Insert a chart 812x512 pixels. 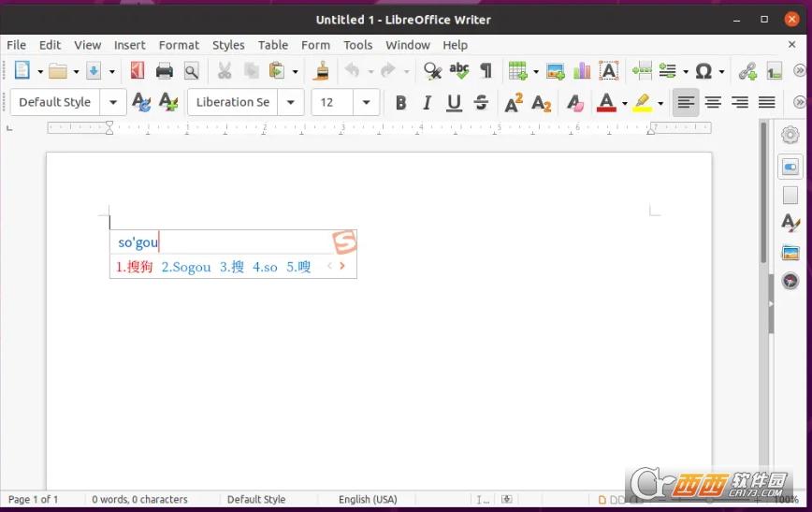point(582,71)
